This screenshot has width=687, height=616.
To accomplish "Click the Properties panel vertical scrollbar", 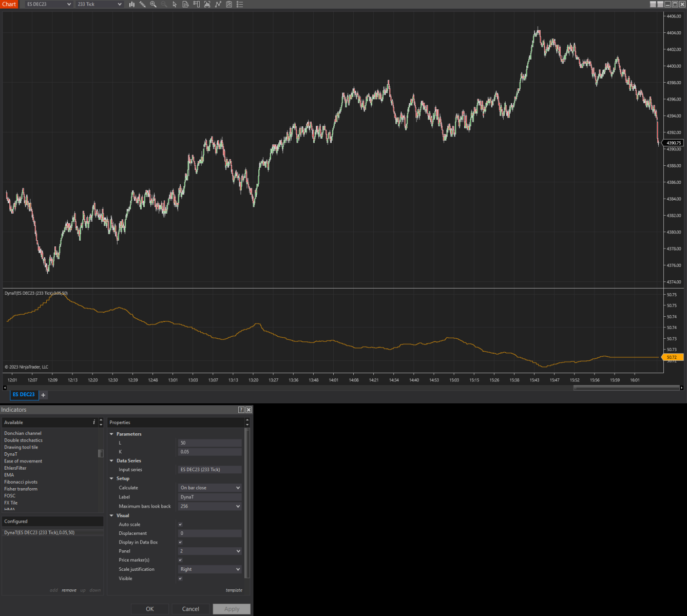I will click(247, 503).
